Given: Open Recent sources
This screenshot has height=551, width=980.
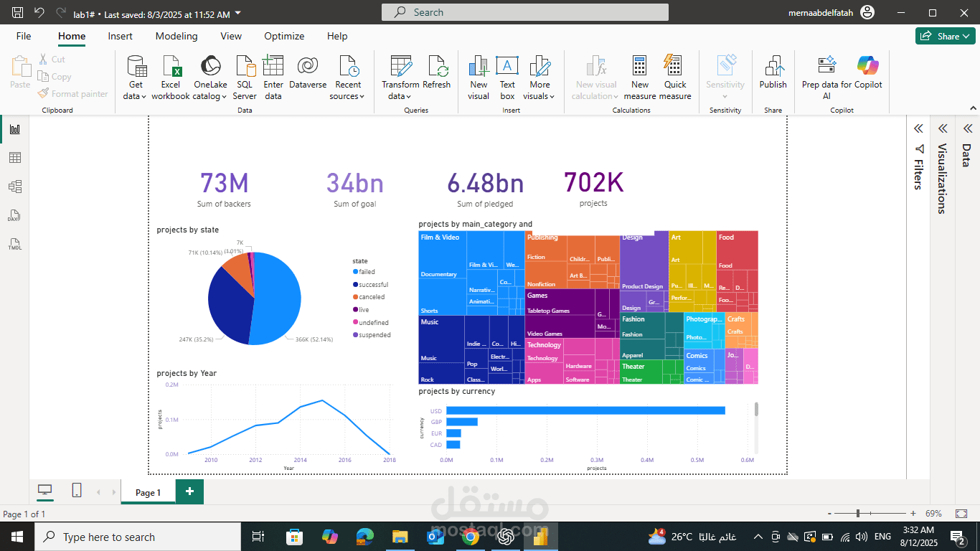Looking at the screenshot, I should tap(348, 77).
